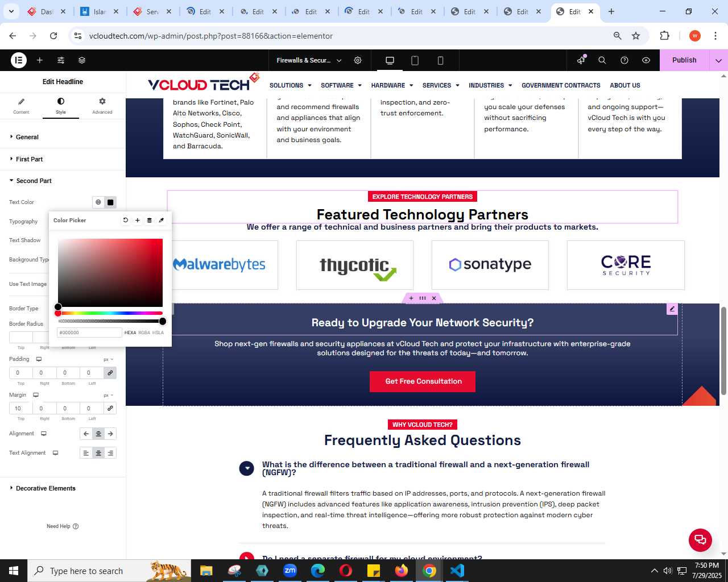Screen dimensions: 728x582
Task: Open the INDUSTRIES site menu
Action: (x=490, y=85)
